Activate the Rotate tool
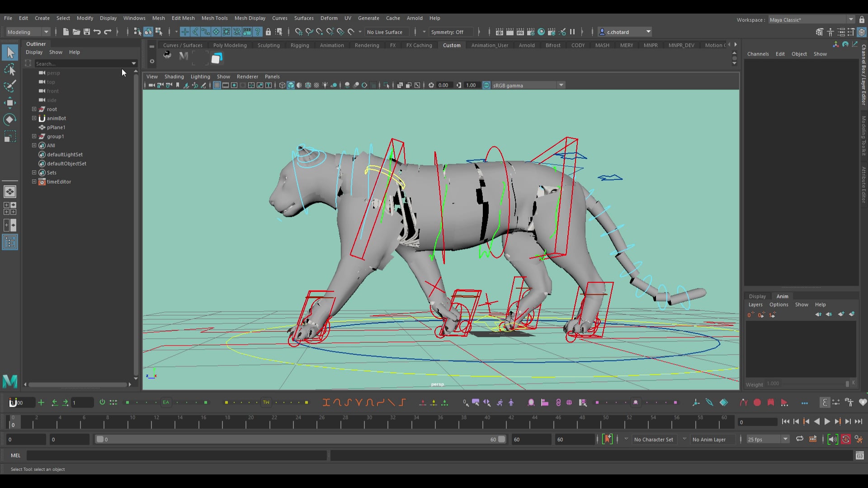The image size is (868, 488). pyautogui.click(x=10, y=119)
